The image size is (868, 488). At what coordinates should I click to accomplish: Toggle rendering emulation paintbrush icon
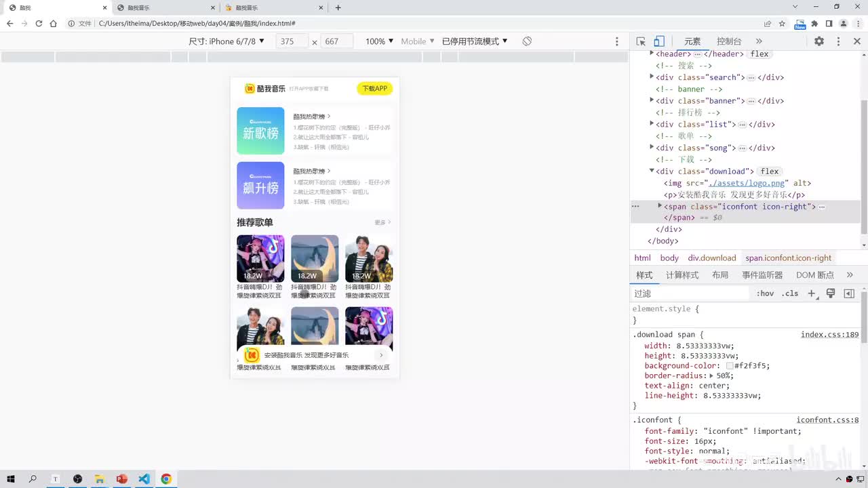(831, 293)
